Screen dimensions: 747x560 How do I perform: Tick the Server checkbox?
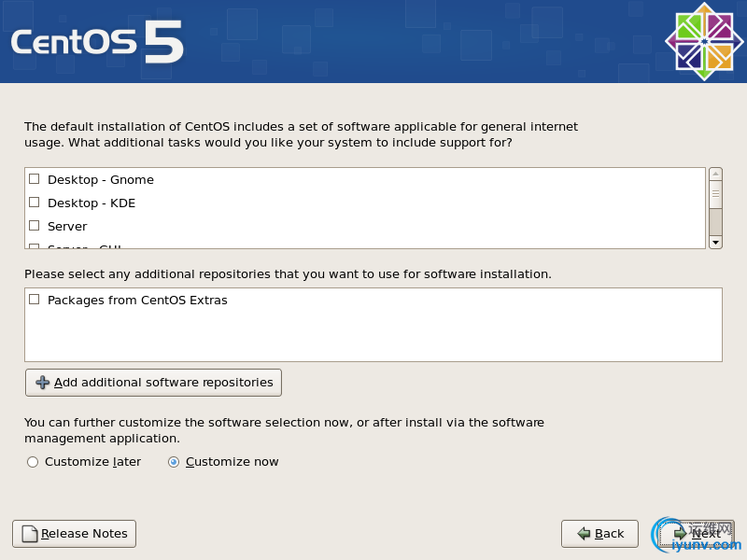[x=35, y=225]
